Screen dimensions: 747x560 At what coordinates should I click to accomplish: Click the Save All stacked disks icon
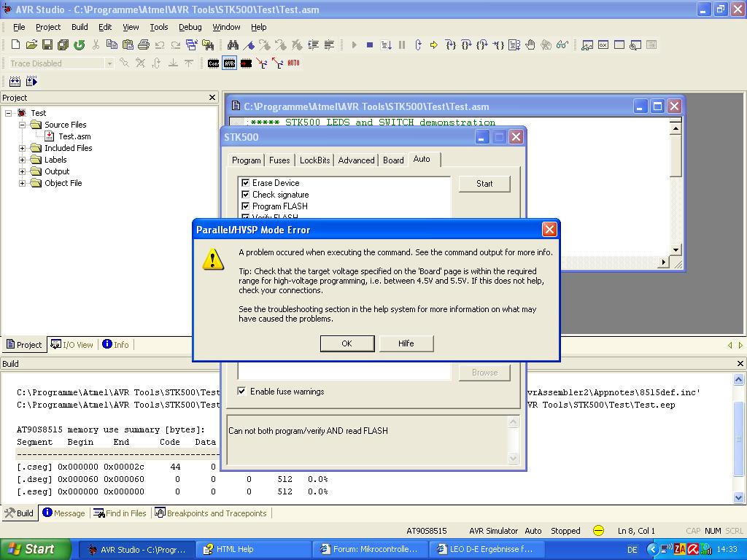coord(63,44)
